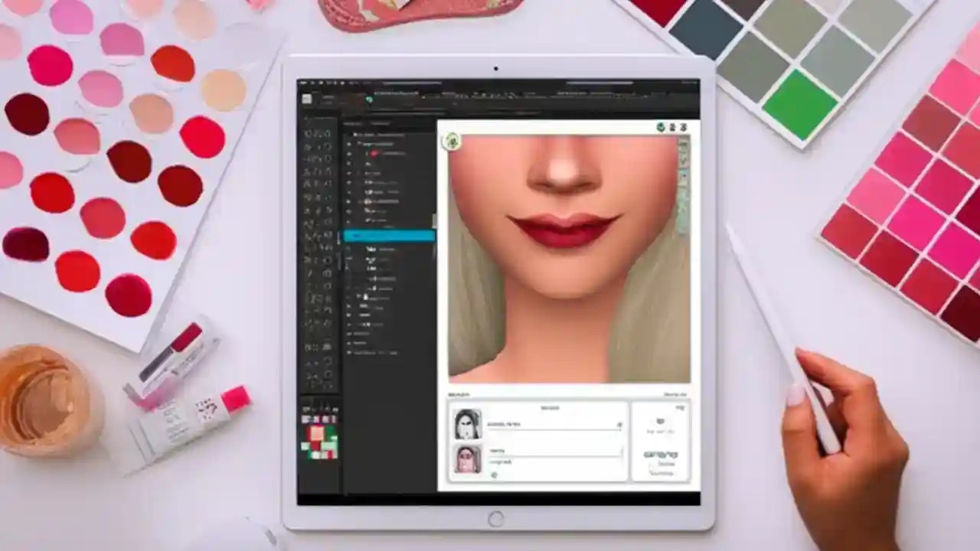Open the red adjustment icon in the layers panel
This screenshot has width=980, height=551.
click(x=375, y=153)
